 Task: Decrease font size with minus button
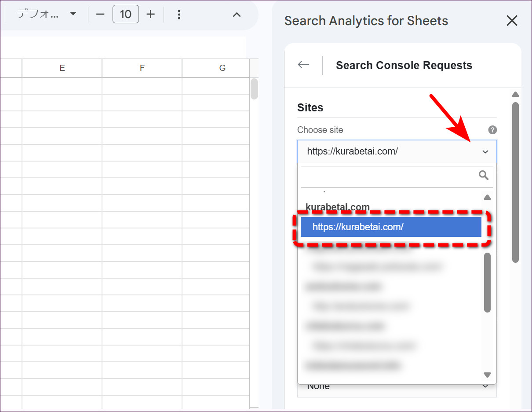point(100,14)
